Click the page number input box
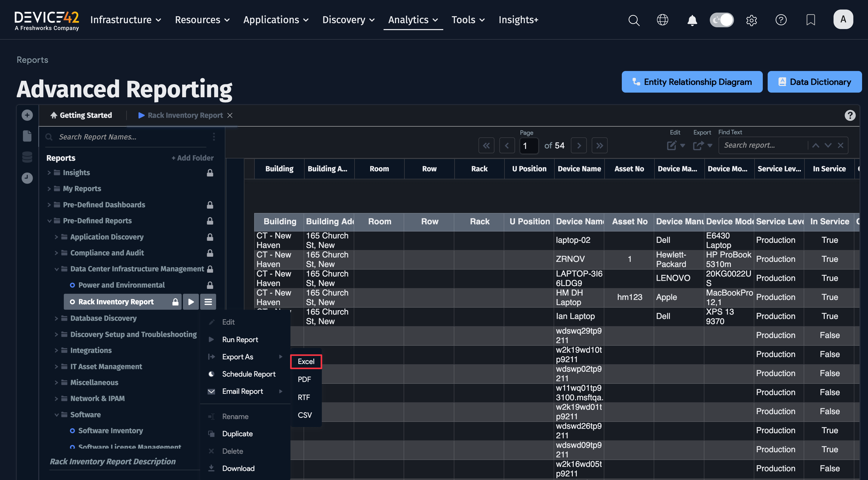Viewport: 868px width, 480px height. click(x=529, y=146)
